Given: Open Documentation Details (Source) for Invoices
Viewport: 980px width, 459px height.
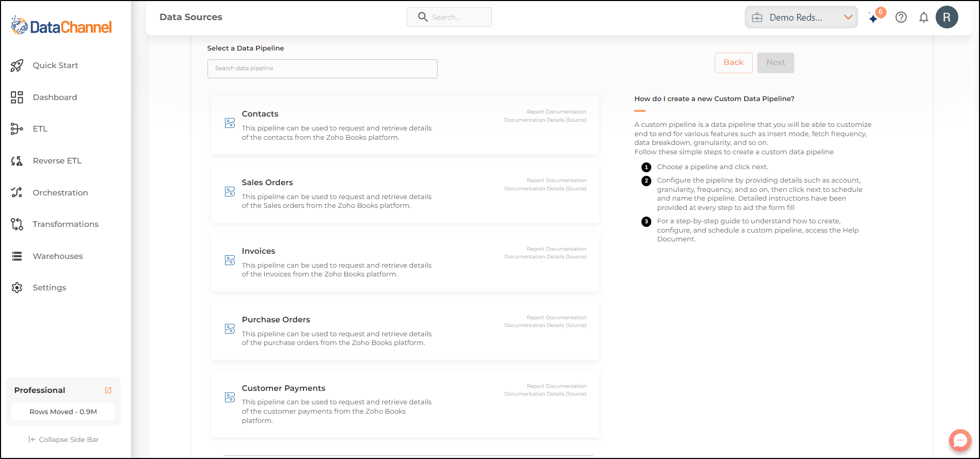Looking at the screenshot, I should point(545,257).
